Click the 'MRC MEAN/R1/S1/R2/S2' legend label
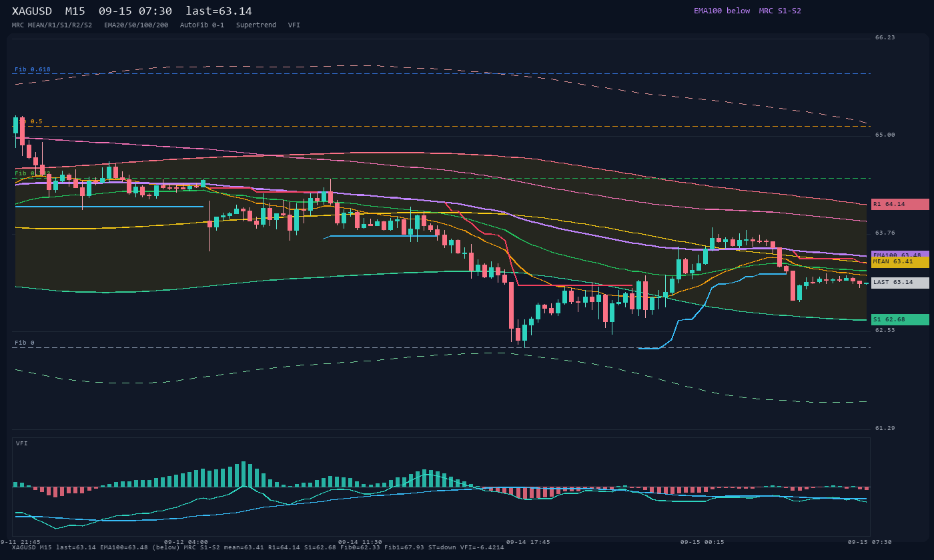Image resolution: width=934 pixels, height=560 pixels. coord(52,25)
